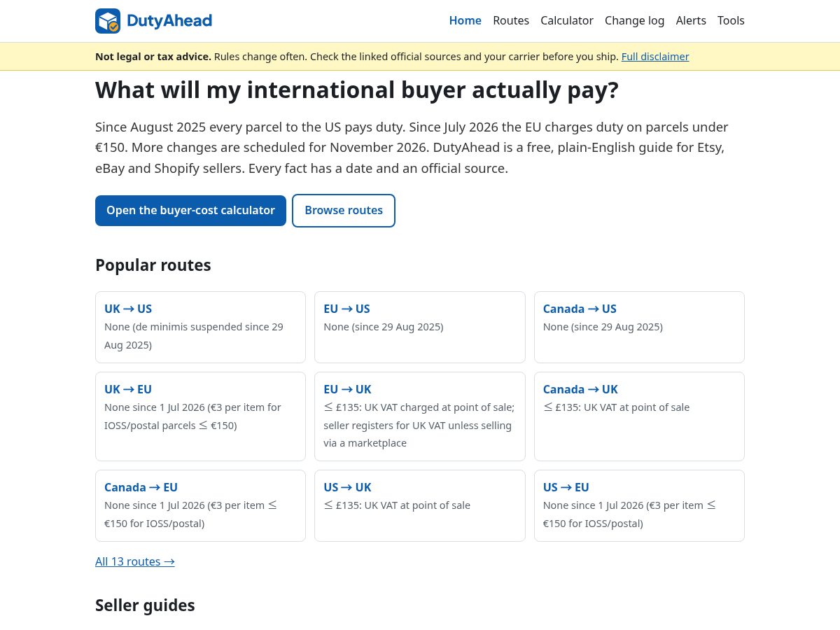Click Canada → UK card's VAT description
Screen dimensions: 840x630
point(616,407)
